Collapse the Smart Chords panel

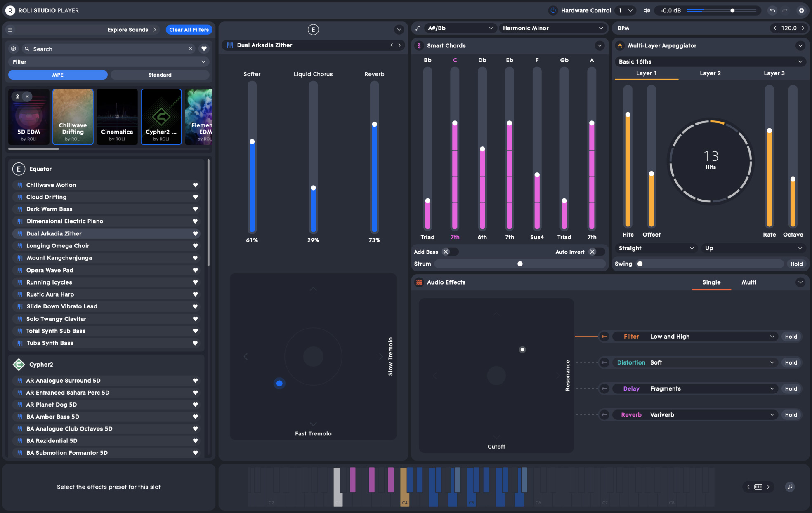pos(600,46)
